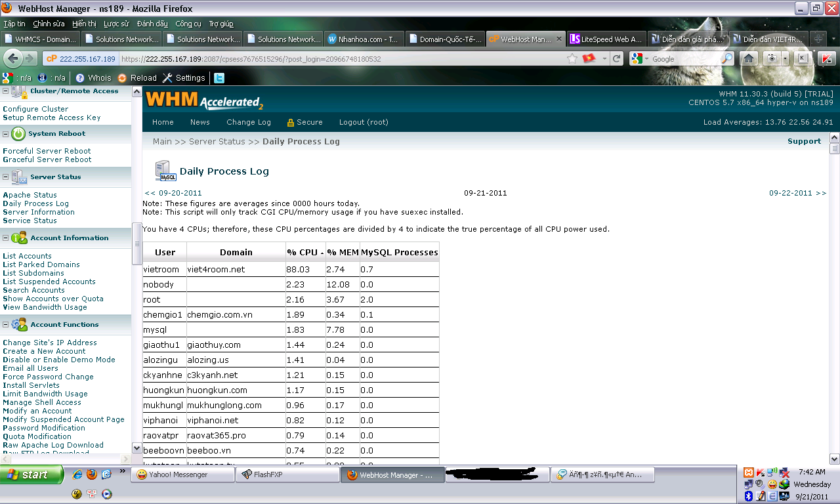Viewport: 840px width, 504px height.
Task: Open List Suspended Accounts link
Action: point(49,282)
